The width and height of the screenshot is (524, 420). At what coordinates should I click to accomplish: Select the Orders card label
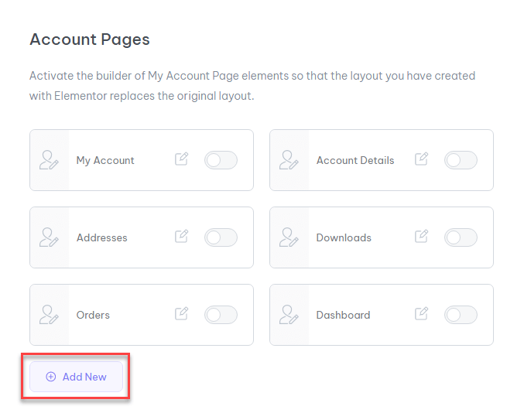(x=93, y=315)
